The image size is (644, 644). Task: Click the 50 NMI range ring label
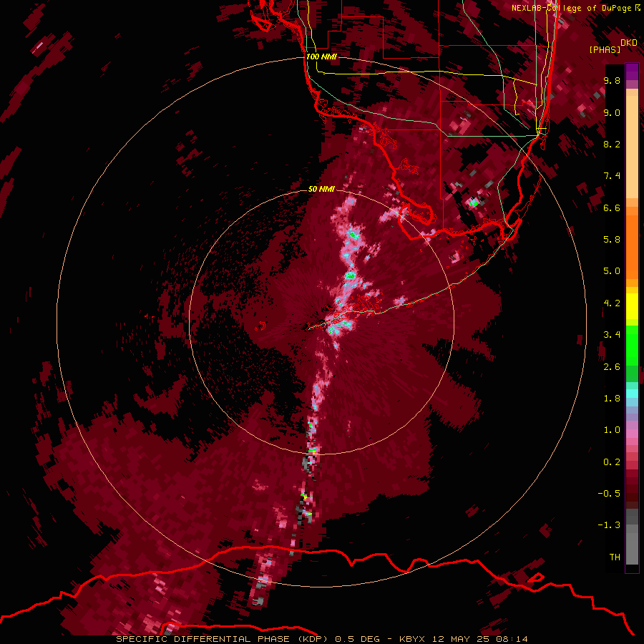(x=321, y=189)
